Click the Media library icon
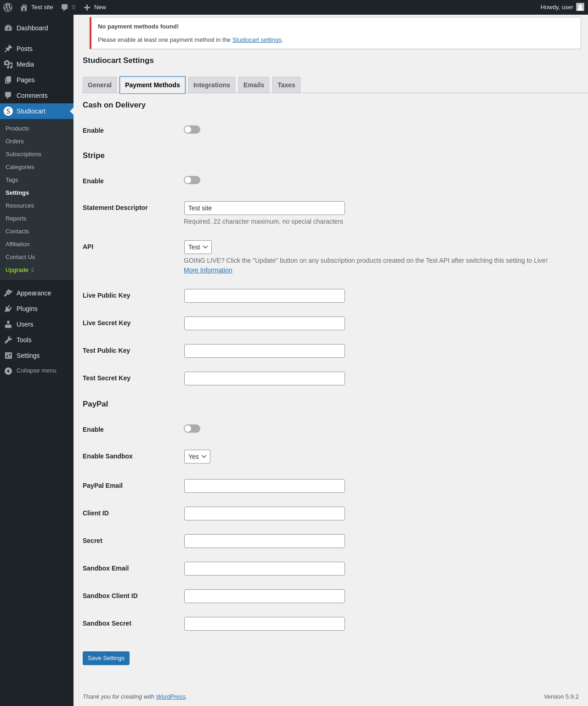 click(x=8, y=64)
